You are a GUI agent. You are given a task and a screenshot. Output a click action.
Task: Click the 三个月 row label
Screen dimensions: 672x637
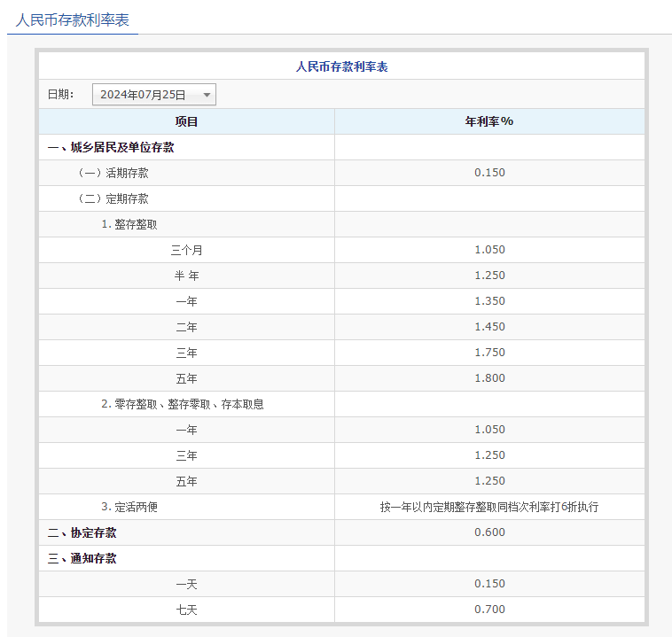click(186, 250)
